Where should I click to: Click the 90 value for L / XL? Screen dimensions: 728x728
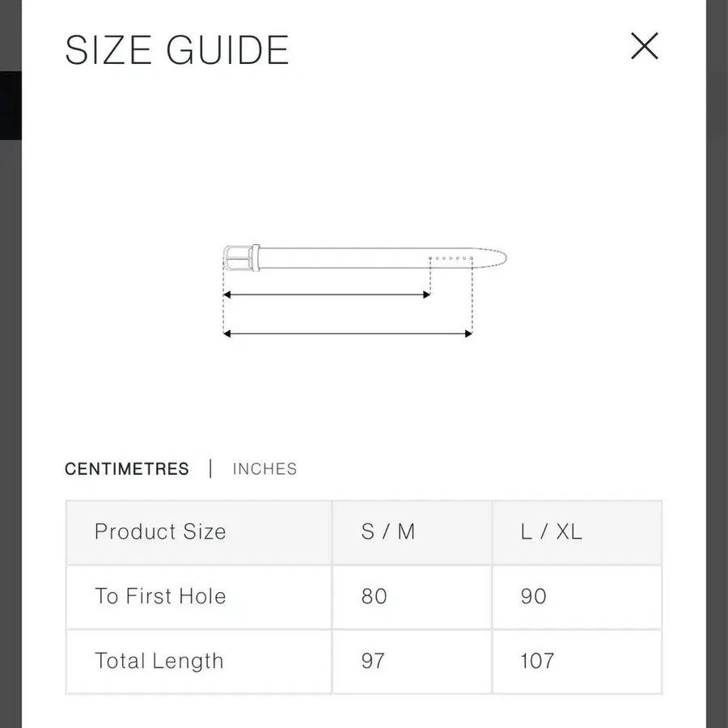[533, 597]
